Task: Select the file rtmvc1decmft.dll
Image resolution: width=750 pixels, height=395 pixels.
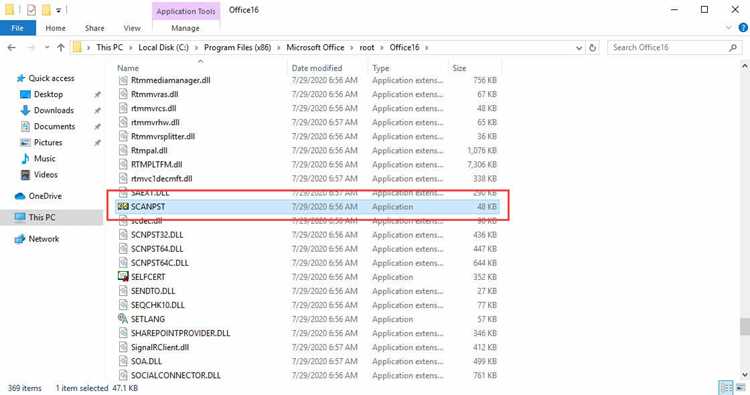Action: [x=162, y=178]
